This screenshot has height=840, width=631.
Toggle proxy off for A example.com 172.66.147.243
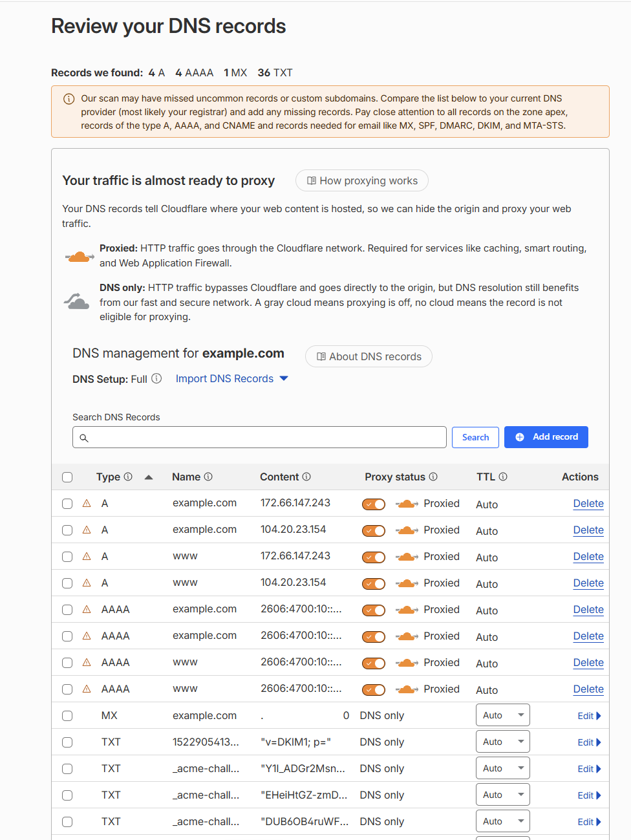(x=374, y=504)
